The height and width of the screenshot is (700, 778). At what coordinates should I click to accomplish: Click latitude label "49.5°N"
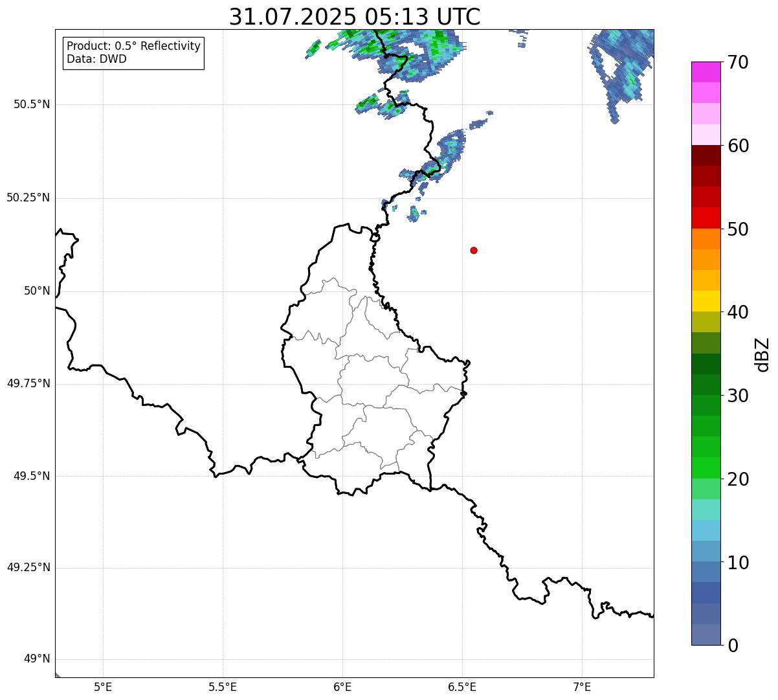[x=32, y=476]
